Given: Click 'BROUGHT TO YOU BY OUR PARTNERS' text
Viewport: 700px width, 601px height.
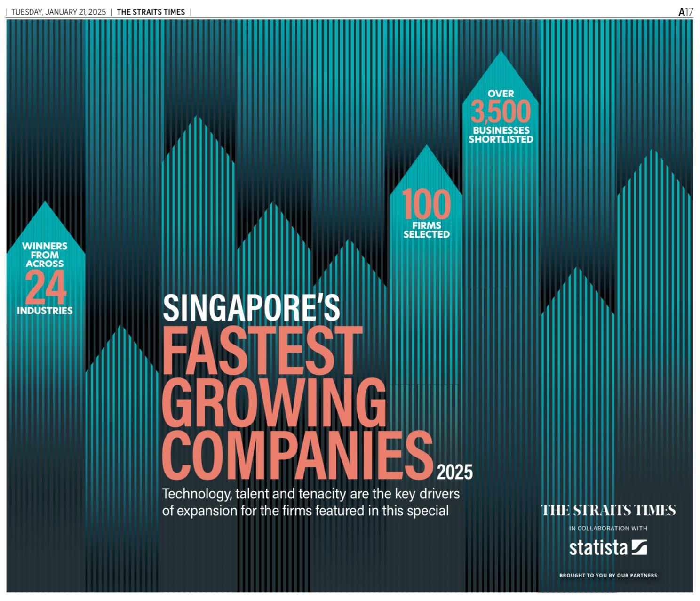Looking at the screenshot, I should [608, 575].
